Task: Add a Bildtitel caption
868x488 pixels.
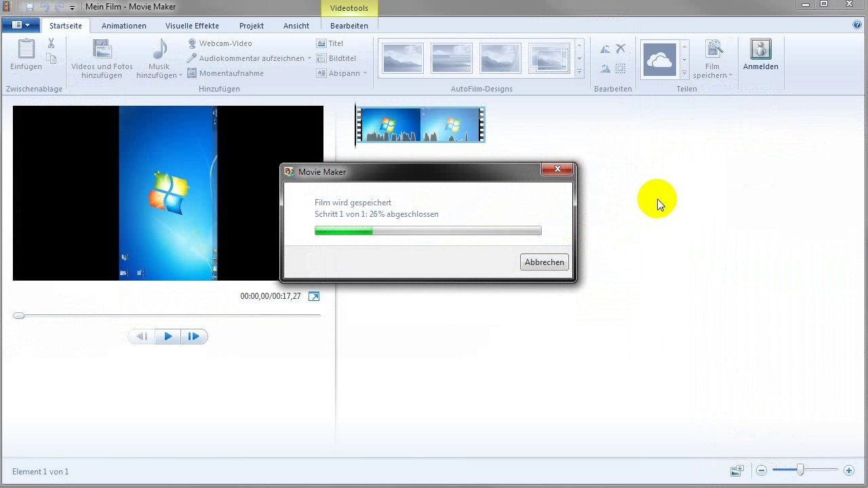Action: pyautogui.click(x=336, y=58)
